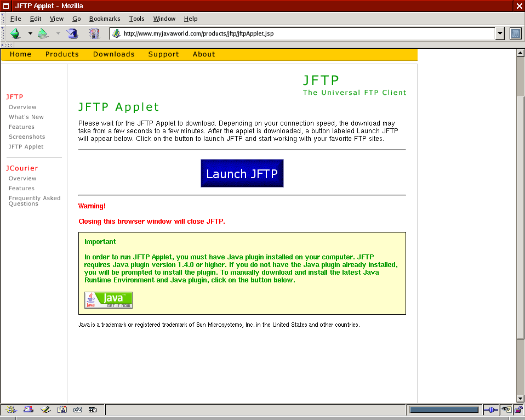
Task: Open Mail & Newsgroups from the component bar
Action: tap(28, 410)
